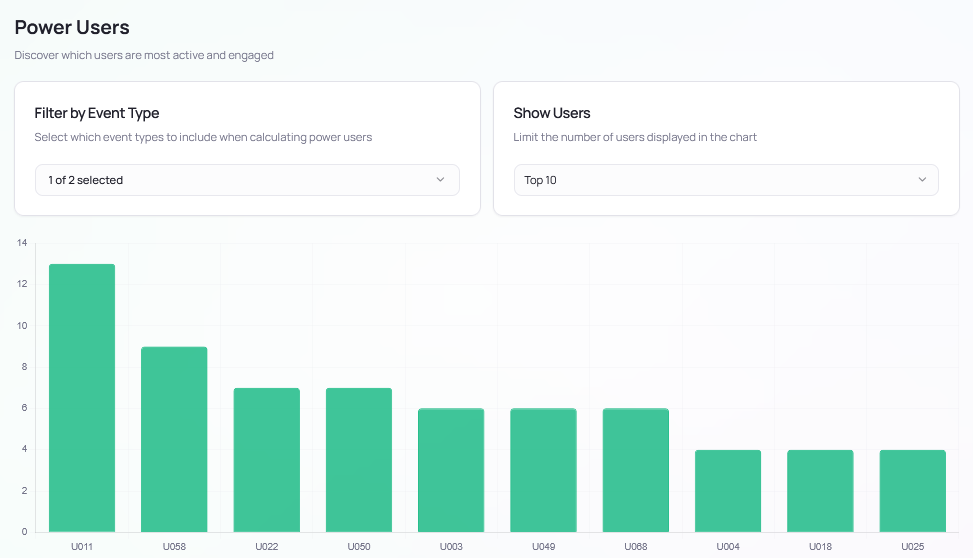The height and width of the screenshot is (558, 973).
Task: Click the U004 bar in the chart
Action: tap(728, 491)
